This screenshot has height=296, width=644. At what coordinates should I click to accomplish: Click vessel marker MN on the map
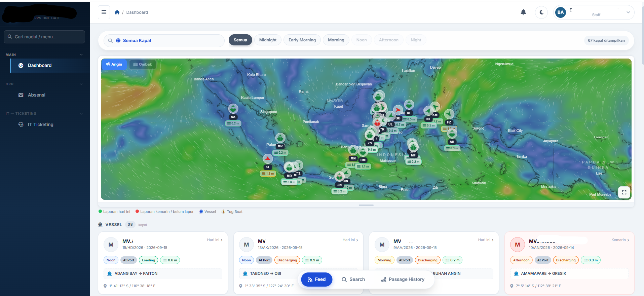[x=353, y=150]
